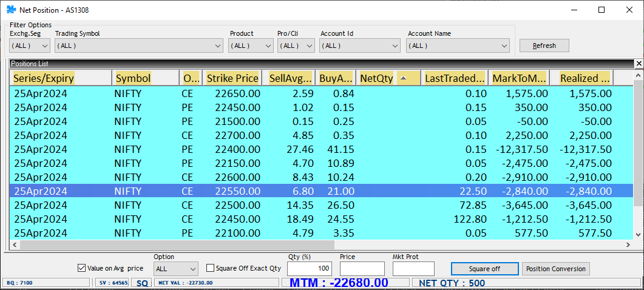Click the Price input field
Image resolution: width=644 pixels, height=290 pixels.
(362, 269)
